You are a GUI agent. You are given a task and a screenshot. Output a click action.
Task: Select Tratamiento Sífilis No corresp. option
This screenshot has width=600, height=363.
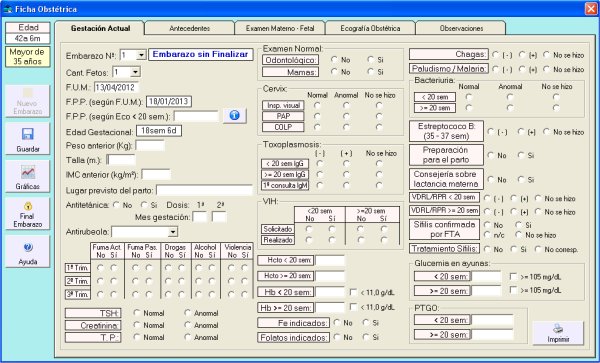tap(538, 249)
